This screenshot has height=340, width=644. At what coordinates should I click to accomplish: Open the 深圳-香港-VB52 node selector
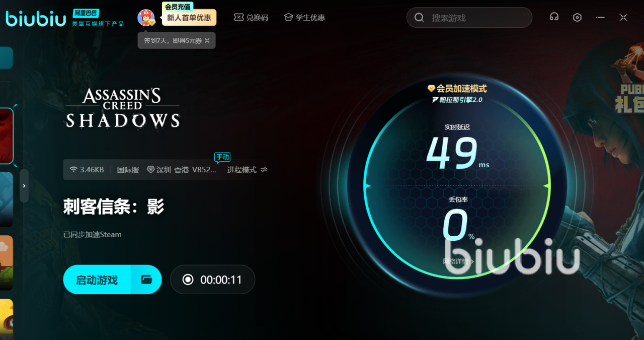pyautogui.click(x=186, y=170)
